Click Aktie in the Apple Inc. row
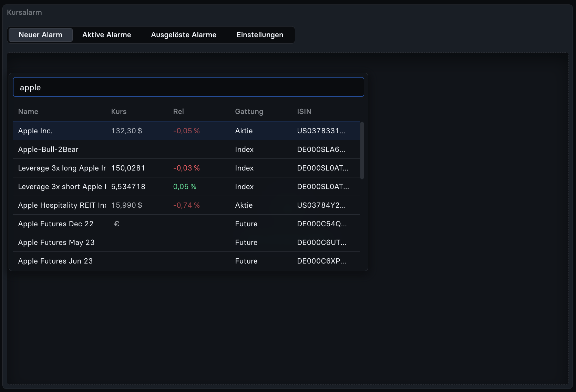The image size is (576, 392). click(244, 131)
